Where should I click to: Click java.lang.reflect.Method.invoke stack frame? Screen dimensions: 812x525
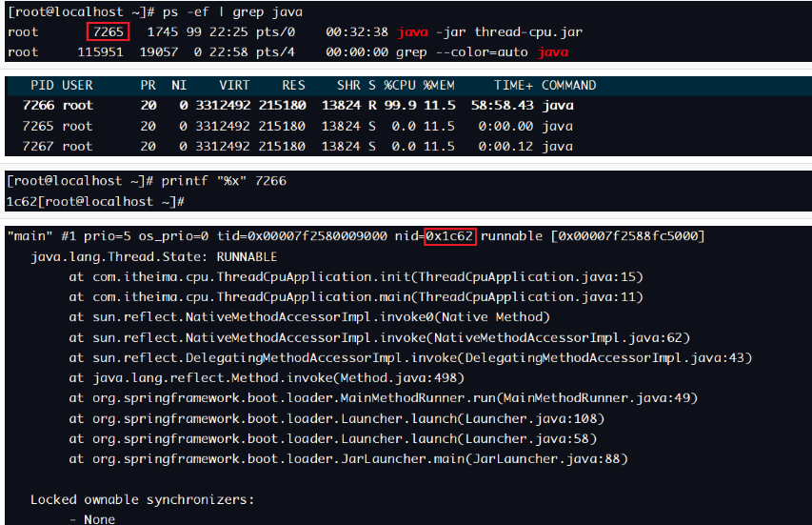click(x=267, y=378)
